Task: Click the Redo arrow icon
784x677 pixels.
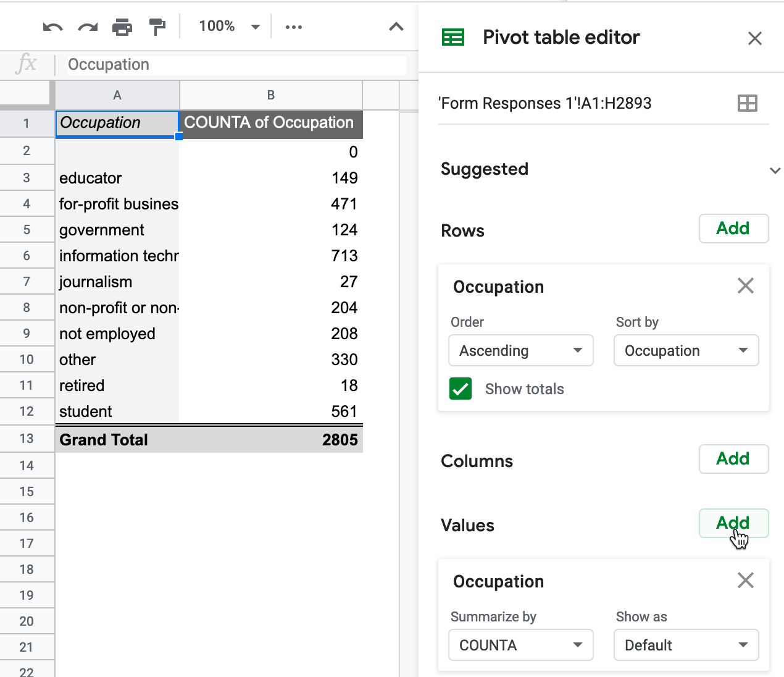Action: tap(88, 27)
